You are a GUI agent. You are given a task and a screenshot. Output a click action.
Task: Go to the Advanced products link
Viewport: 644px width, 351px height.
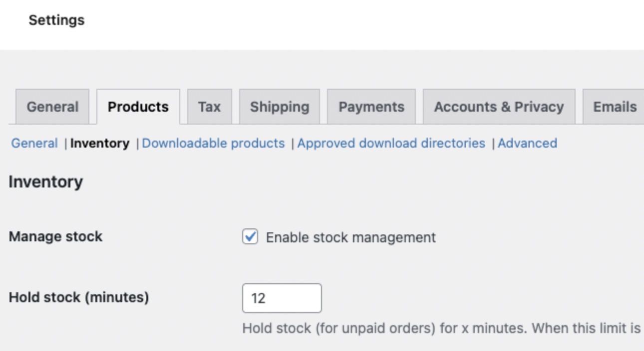point(527,144)
